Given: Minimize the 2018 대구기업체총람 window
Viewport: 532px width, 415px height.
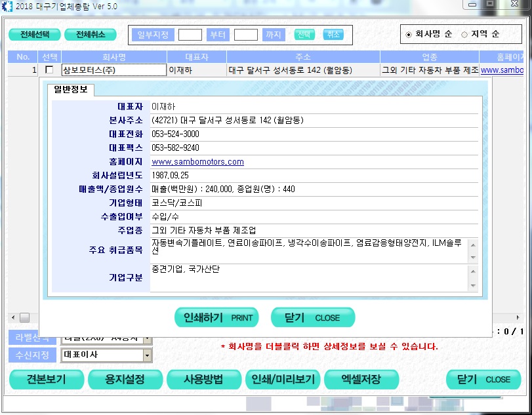Looking at the screenshot, I should point(472,5).
